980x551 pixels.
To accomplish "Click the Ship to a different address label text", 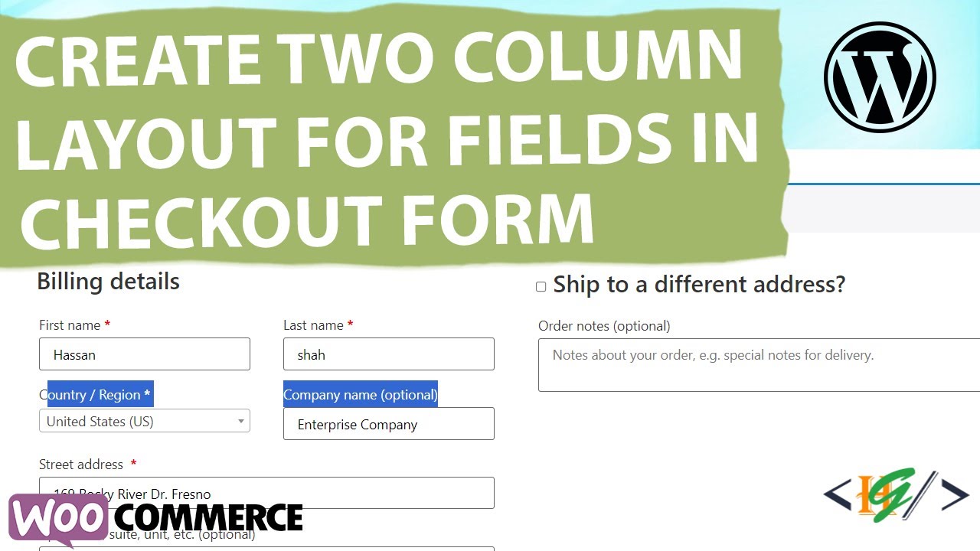I will 699,285.
